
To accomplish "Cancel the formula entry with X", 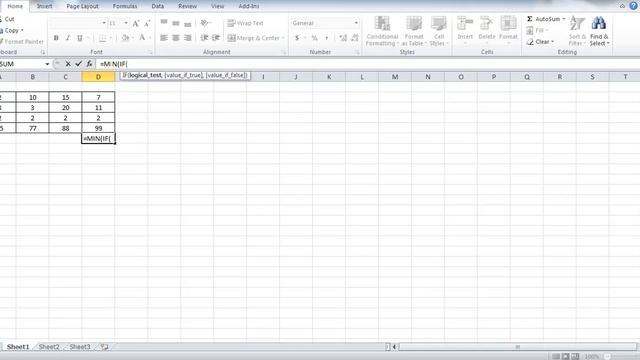I will coord(68,64).
